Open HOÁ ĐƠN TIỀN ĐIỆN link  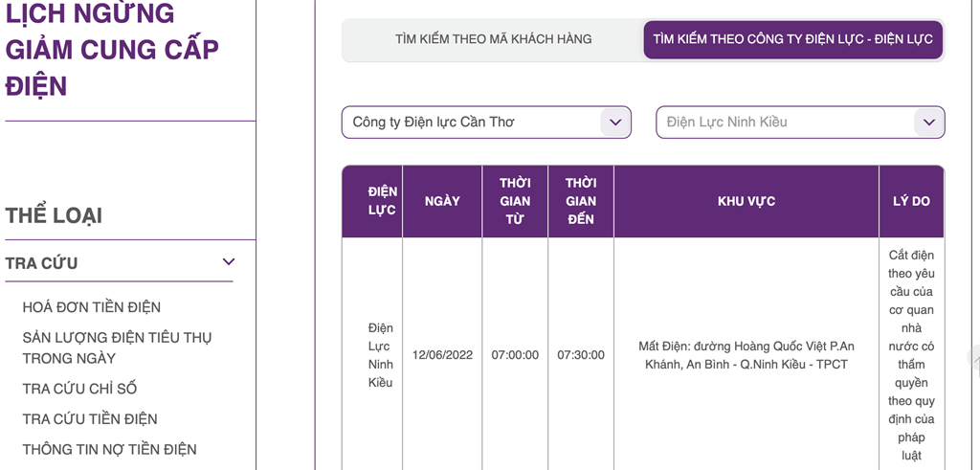[x=92, y=307]
